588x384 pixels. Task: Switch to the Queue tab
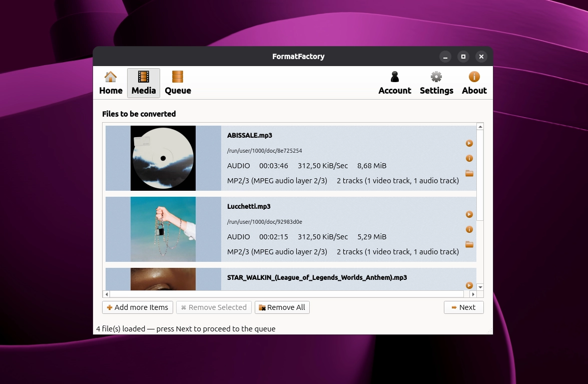click(x=178, y=83)
